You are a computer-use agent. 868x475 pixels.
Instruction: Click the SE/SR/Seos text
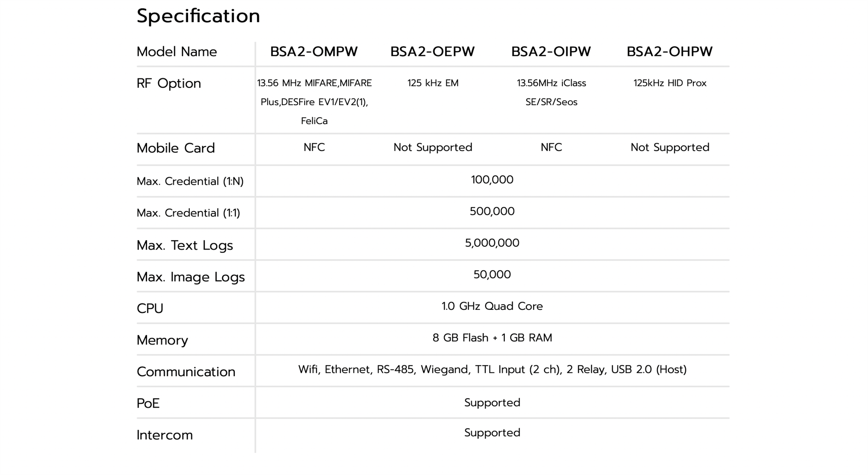coord(551,102)
